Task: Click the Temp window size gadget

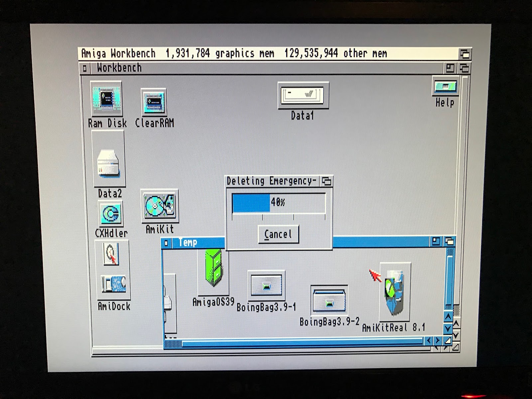Action: point(448,341)
